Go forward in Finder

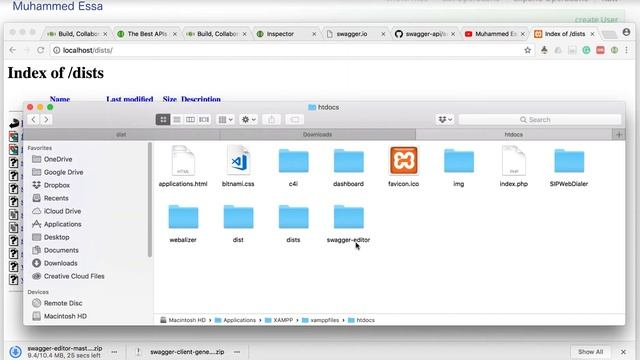[46, 120]
